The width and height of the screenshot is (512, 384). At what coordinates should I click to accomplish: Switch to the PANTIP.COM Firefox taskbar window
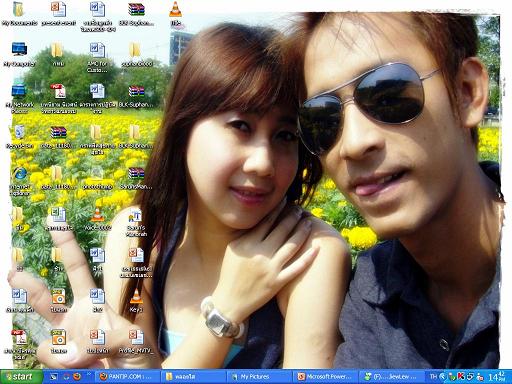pyautogui.click(x=127, y=377)
